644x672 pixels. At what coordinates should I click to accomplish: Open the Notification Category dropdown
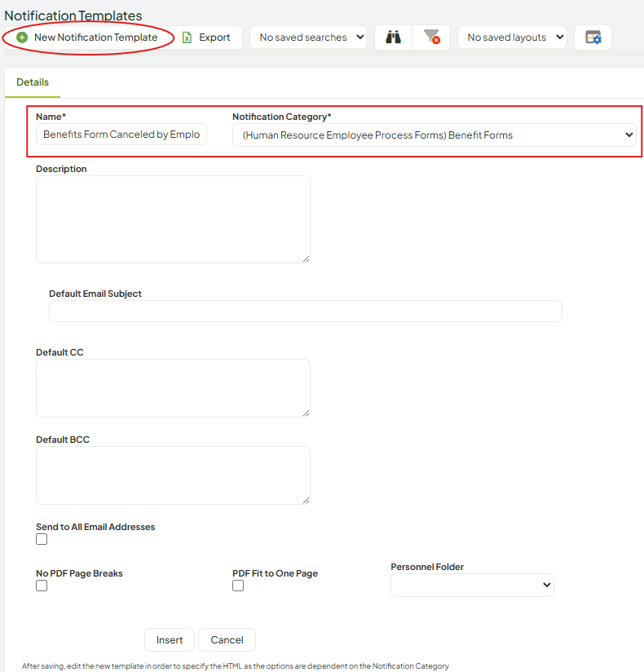click(x=434, y=135)
